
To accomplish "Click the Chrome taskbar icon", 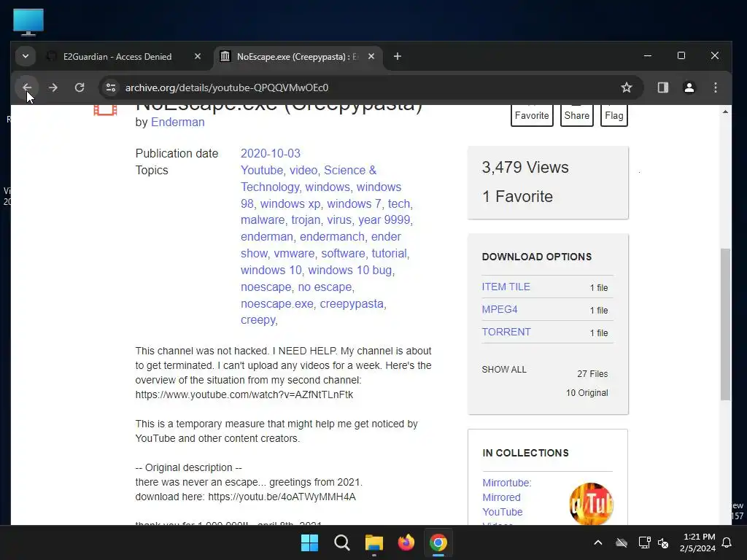I will [438, 542].
